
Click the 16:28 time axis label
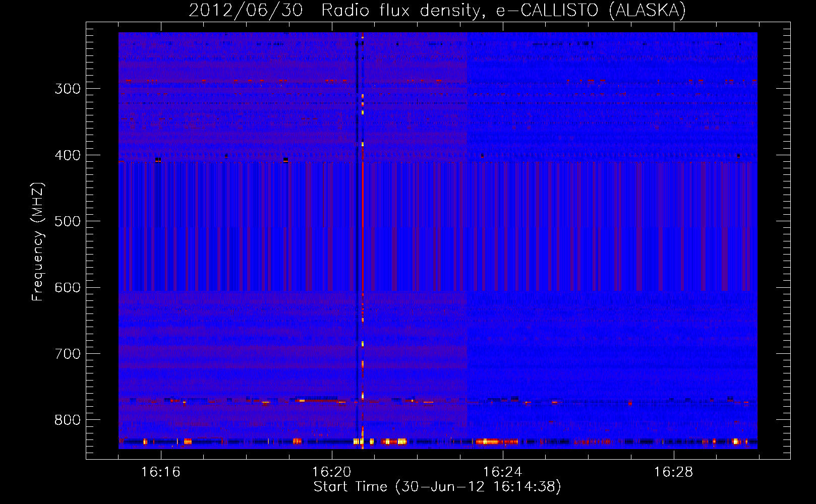click(673, 472)
